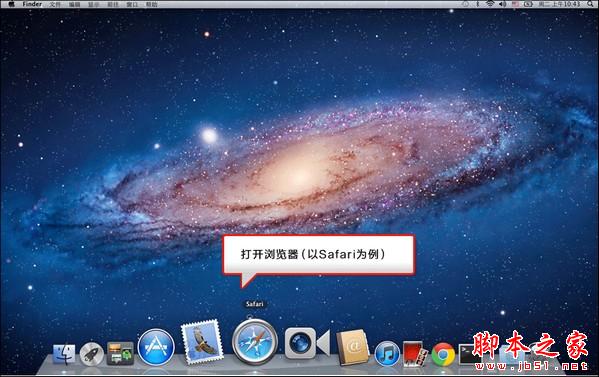Image resolution: width=599 pixels, height=377 pixels.
Task: Open Address Book in the Dock
Action: tap(353, 347)
